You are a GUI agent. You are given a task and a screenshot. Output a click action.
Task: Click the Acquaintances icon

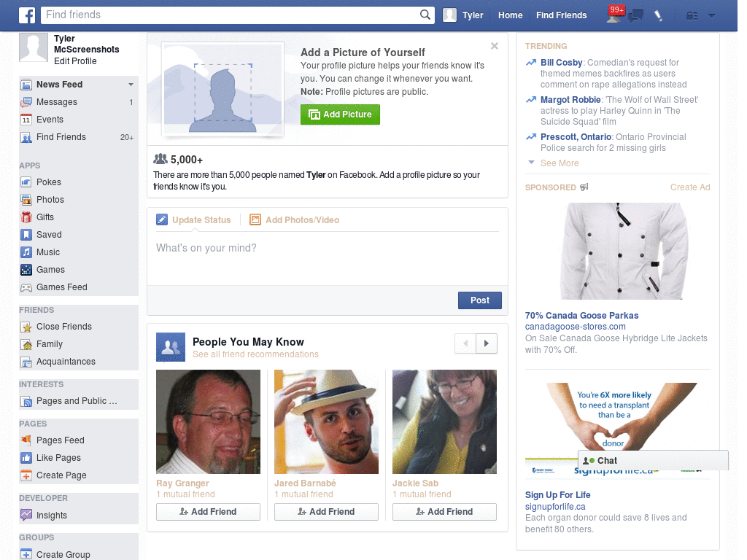(26, 362)
